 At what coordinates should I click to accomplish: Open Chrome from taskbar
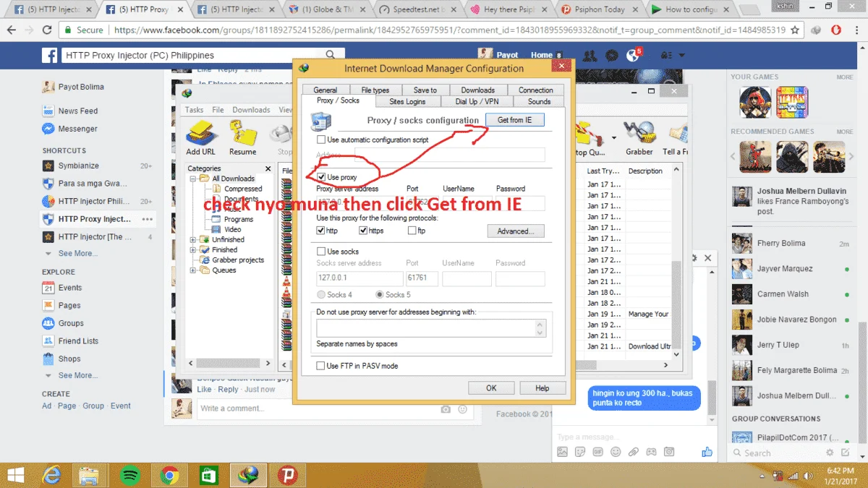click(170, 475)
